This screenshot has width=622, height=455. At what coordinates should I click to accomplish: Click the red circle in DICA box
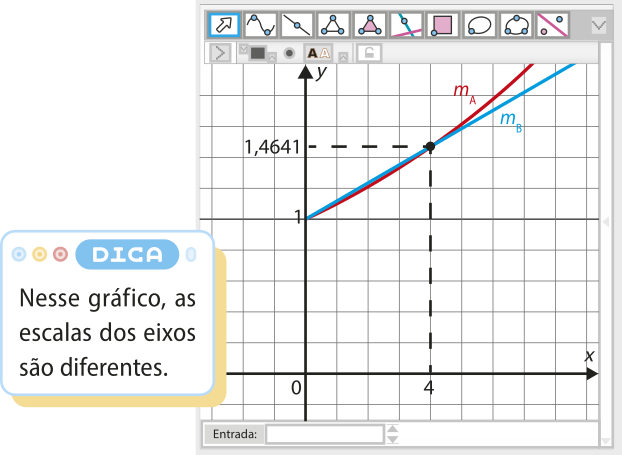[x=61, y=254]
